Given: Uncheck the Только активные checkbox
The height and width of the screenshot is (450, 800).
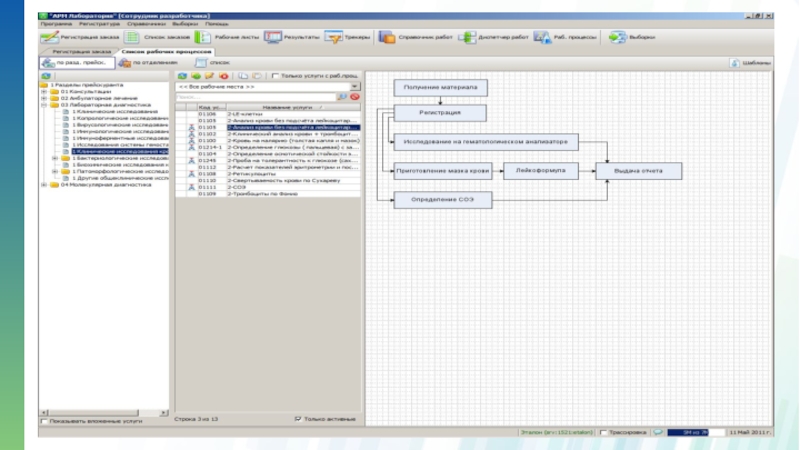Looking at the screenshot, I should pos(297,418).
